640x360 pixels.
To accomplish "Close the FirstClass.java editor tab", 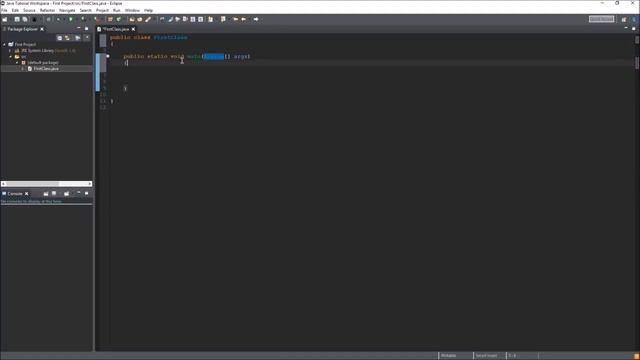I will [x=133, y=29].
